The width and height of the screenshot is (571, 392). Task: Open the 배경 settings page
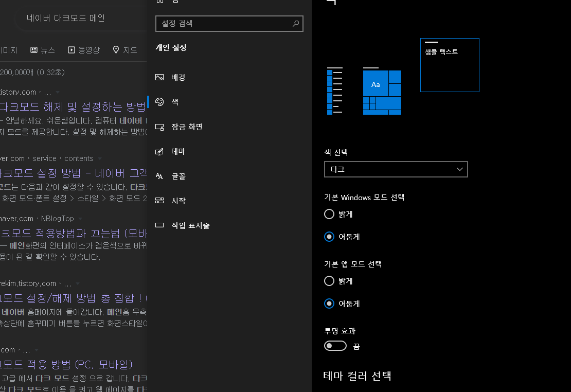(229, 77)
